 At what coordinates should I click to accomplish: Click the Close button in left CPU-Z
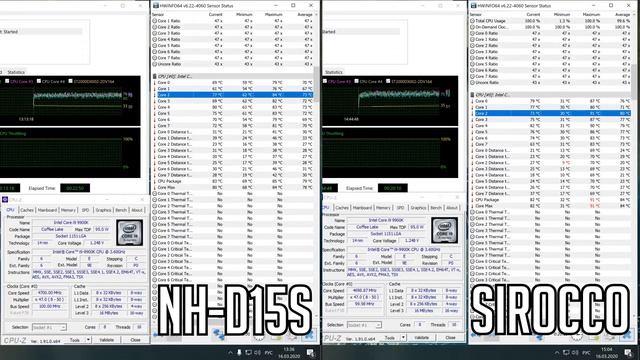click(x=136, y=340)
